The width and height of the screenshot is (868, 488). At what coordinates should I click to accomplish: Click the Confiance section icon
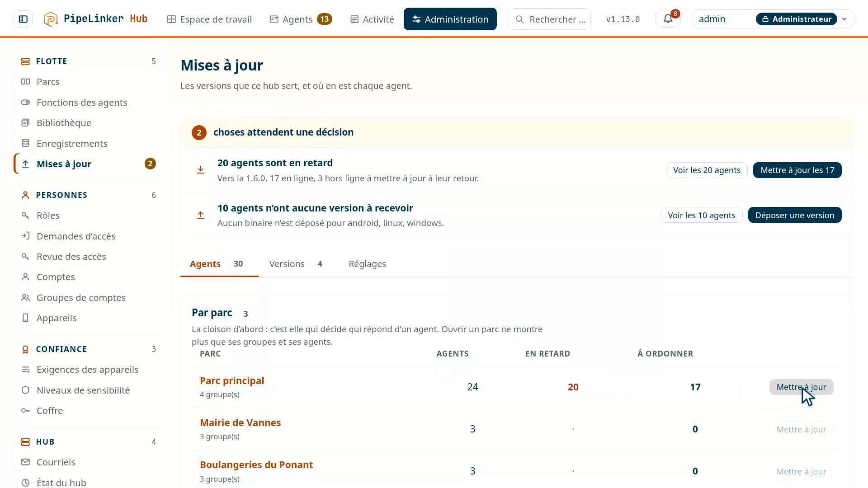pos(25,349)
